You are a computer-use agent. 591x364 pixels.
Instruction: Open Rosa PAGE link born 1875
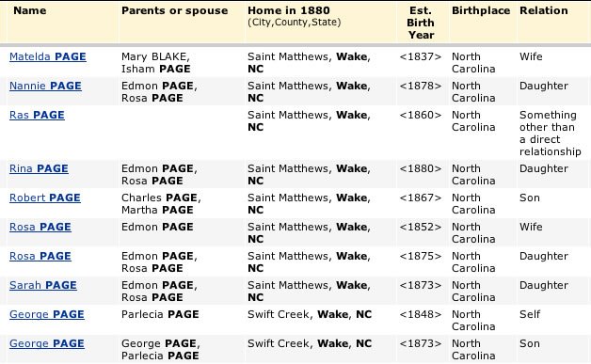tap(40, 256)
